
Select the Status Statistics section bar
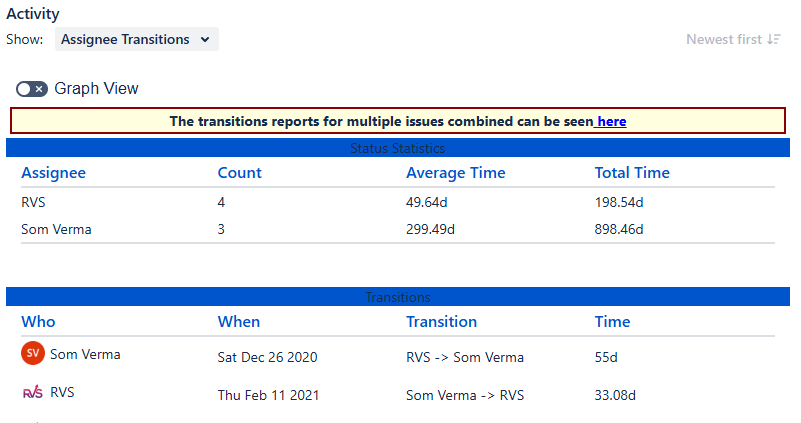pyautogui.click(x=398, y=148)
